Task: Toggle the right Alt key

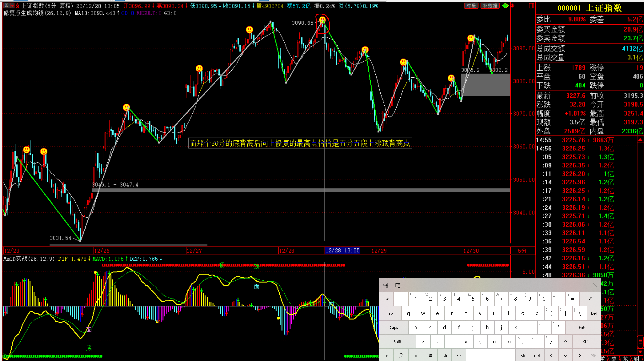Action: coord(523,356)
